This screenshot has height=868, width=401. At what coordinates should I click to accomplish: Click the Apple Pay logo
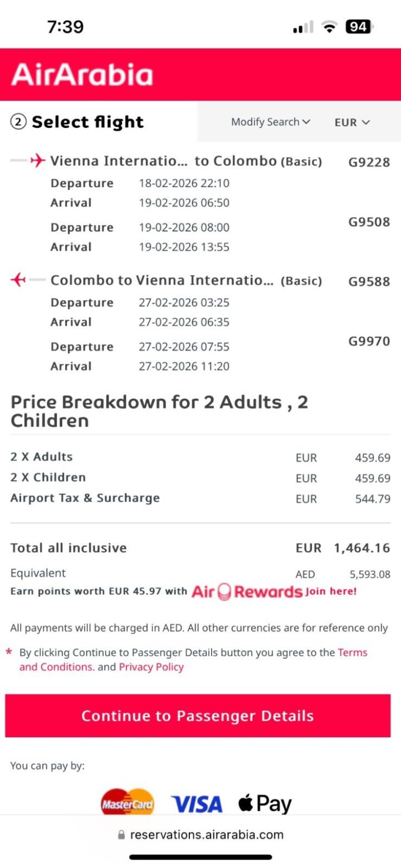coord(265,804)
